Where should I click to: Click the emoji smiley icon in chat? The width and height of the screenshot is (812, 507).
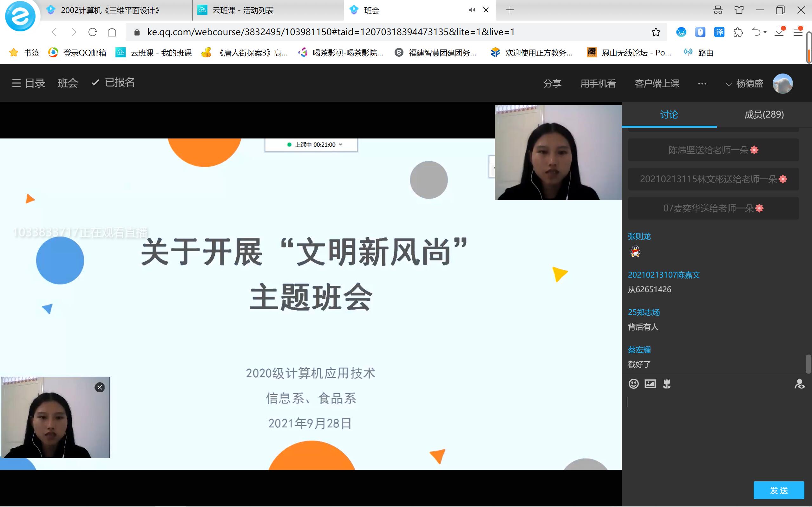[633, 384]
